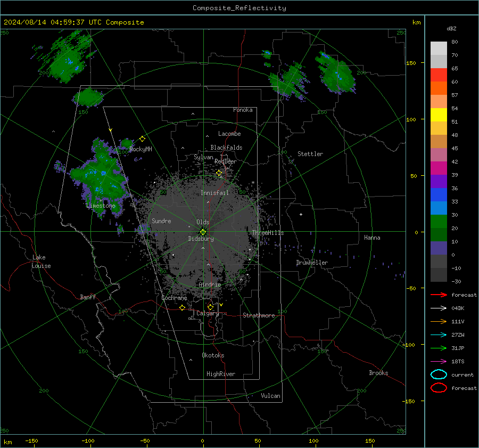Click the RockyMH label
This screenshot has width=479, height=448.
pos(141,149)
